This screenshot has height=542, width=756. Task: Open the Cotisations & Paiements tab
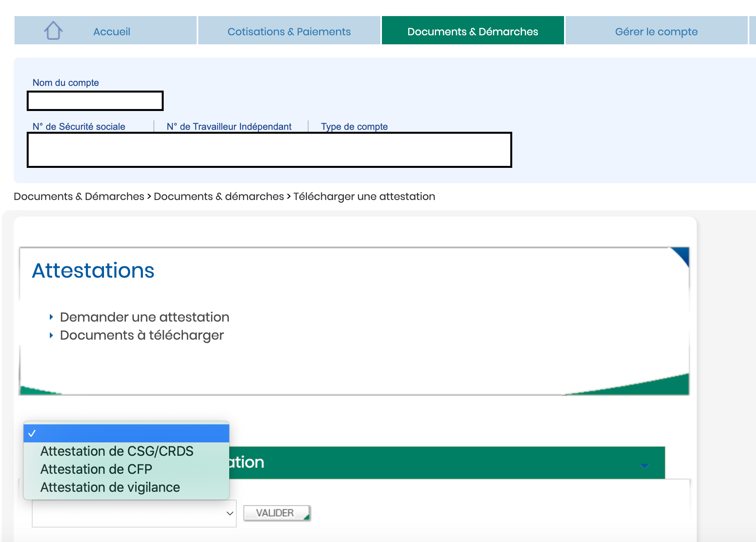[x=289, y=31]
